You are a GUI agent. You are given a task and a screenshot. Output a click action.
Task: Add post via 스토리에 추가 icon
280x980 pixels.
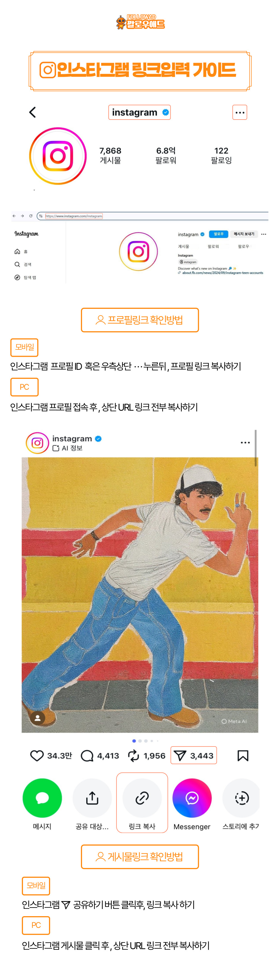[x=241, y=798]
